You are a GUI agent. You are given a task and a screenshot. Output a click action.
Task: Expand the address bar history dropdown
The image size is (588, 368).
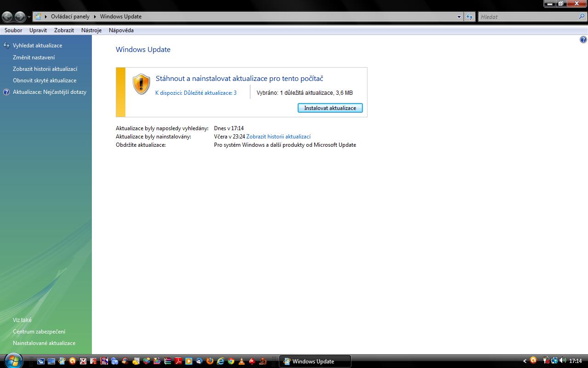[x=459, y=17]
